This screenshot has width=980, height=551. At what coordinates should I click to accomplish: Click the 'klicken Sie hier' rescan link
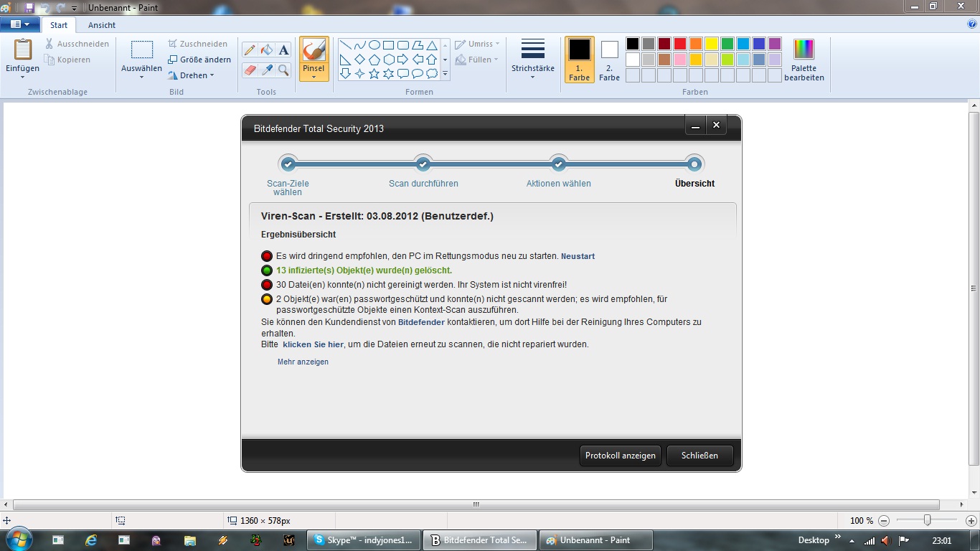coord(314,344)
